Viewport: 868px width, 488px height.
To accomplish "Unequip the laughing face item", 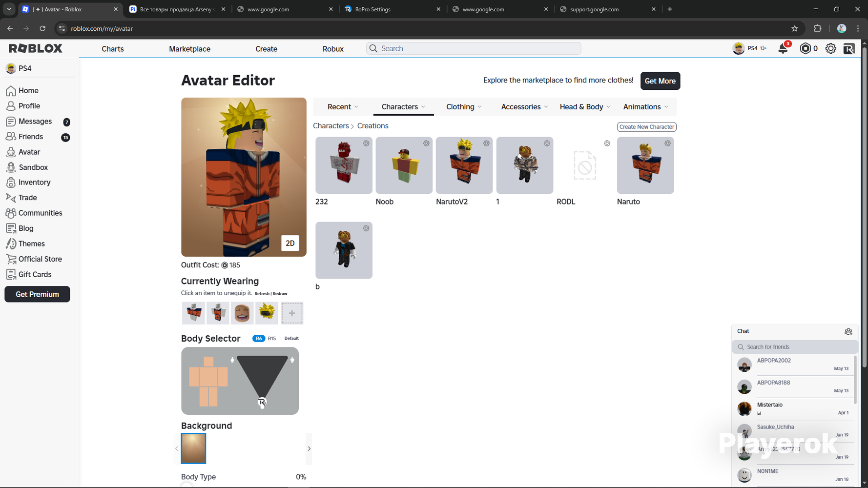I will click(242, 313).
